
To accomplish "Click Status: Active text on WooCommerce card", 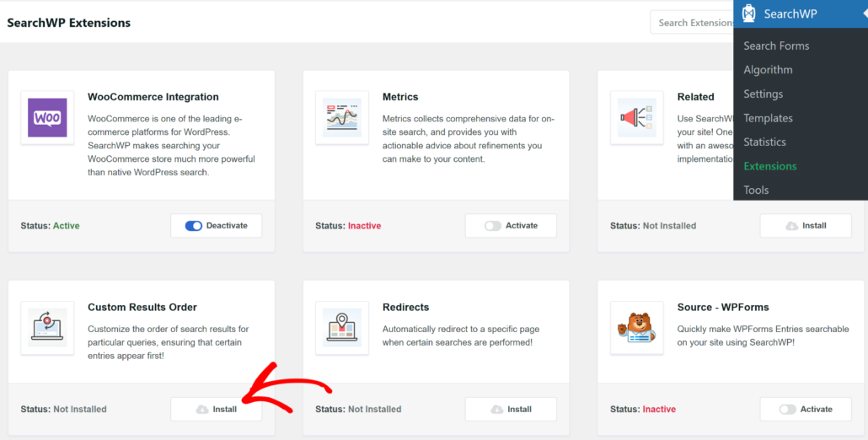I will pos(51,226).
